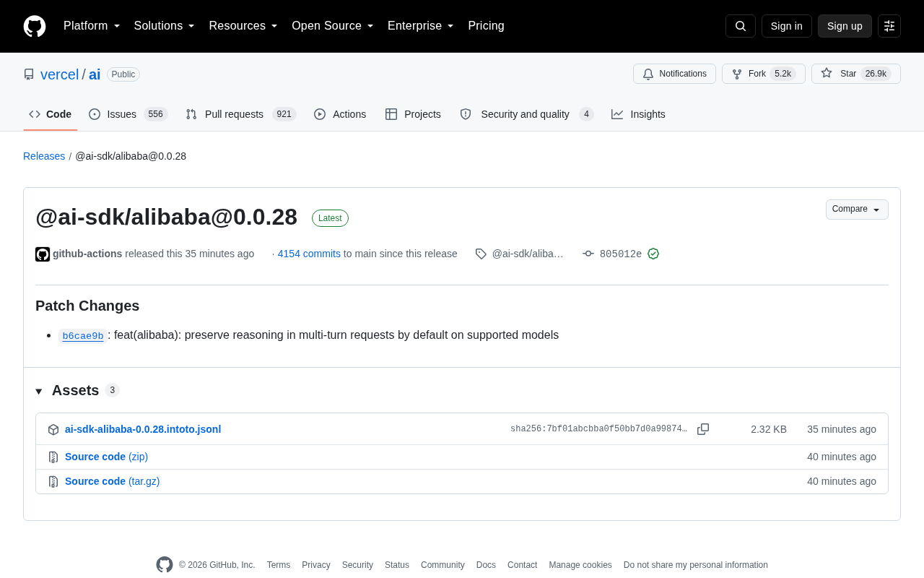
Task: Click the Latest release badge
Action: [x=330, y=218]
